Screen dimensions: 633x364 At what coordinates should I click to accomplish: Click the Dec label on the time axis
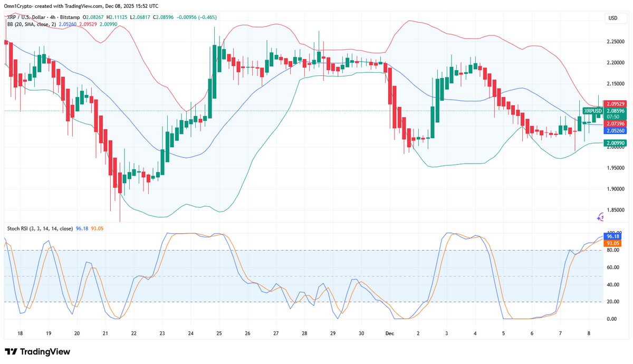(389, 333)
